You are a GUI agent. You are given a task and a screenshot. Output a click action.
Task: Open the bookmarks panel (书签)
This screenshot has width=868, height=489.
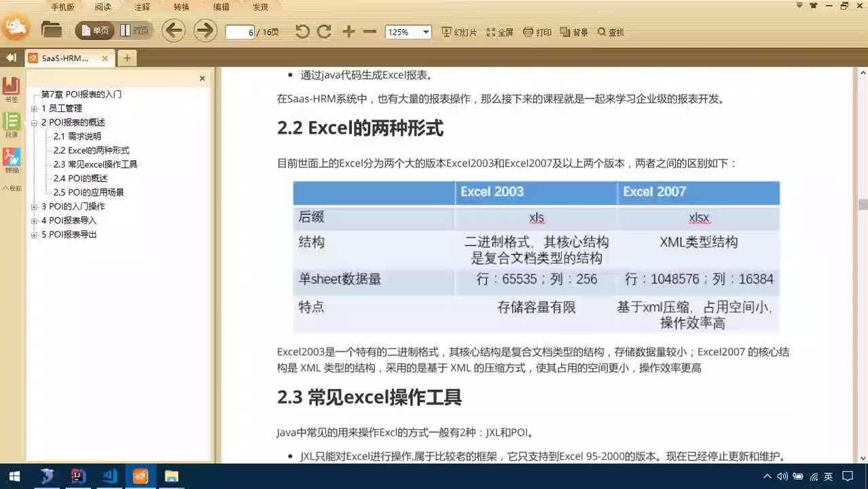pos(12,90)
